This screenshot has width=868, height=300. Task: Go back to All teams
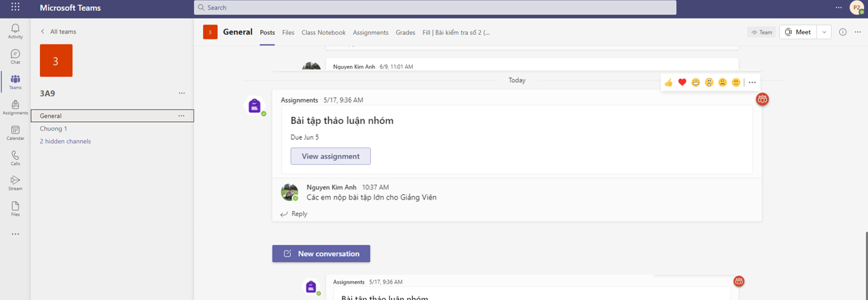[x=58, y=31]
